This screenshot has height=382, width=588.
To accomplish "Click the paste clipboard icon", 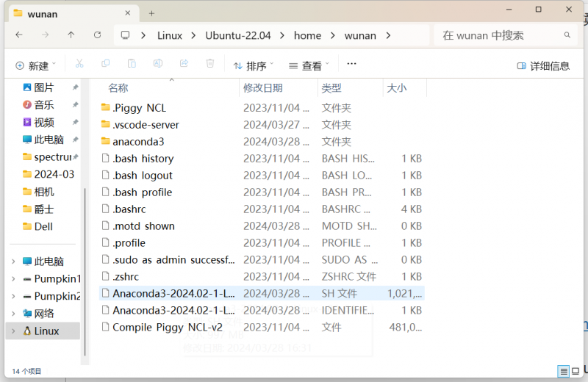I will [x=132, y=65].
